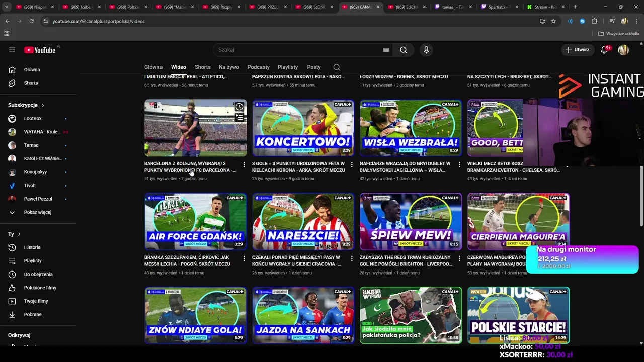Viewport: 644px width, 362px height.
Task: Open a new browser tab
Action: 575,7
